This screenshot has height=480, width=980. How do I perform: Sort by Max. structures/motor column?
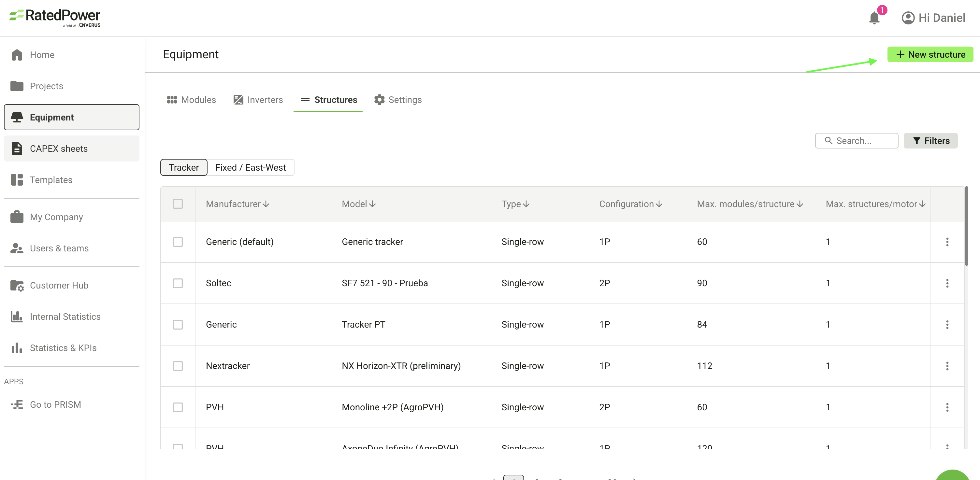point(875,204)
